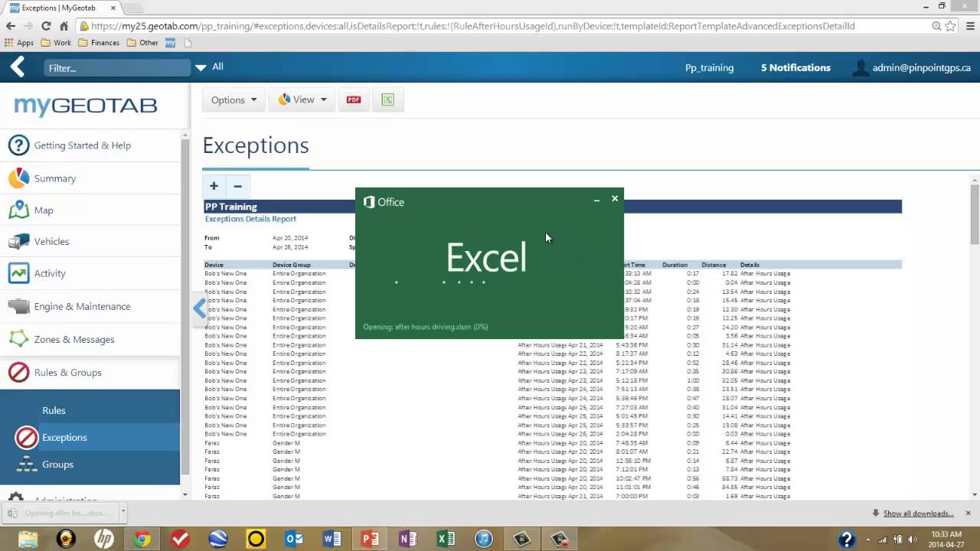This screenshot has height=551, width=980.
Task: Open File Explorer from the taskbar
Action: click(28, 540)
